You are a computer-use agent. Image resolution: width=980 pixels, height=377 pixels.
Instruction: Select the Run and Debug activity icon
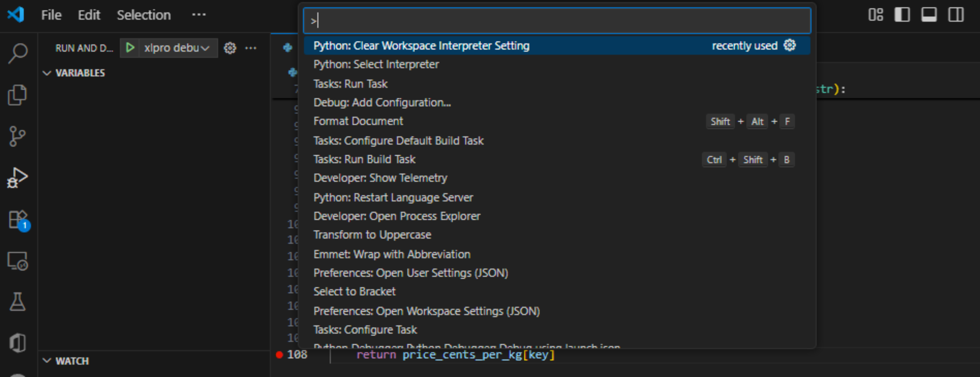pos(18,177)
